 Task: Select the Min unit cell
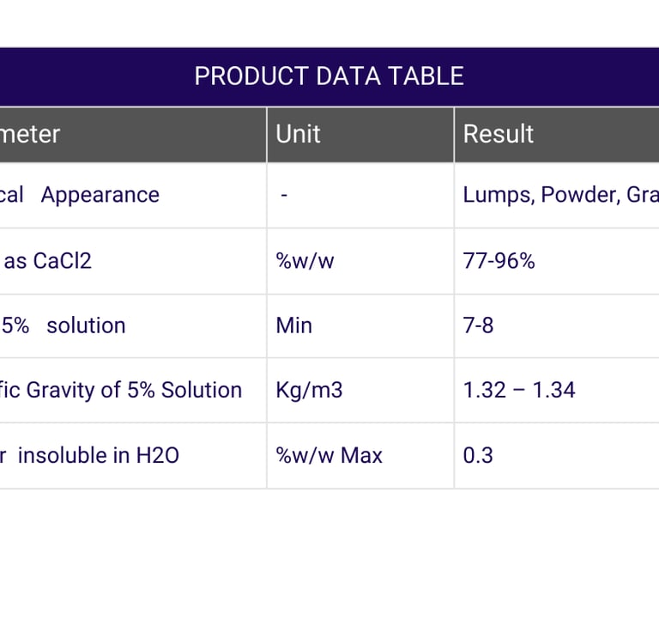point(293,325)
